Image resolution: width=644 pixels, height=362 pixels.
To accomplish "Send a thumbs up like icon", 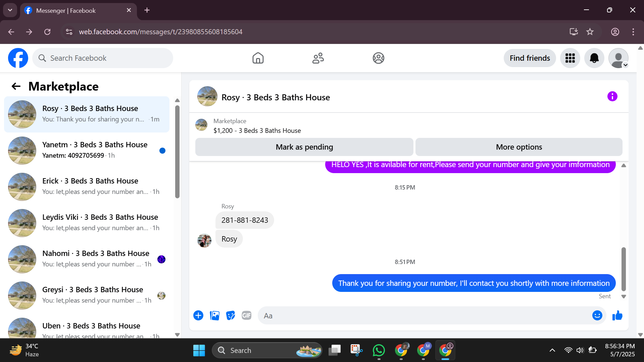I will [x=617, y=315].
